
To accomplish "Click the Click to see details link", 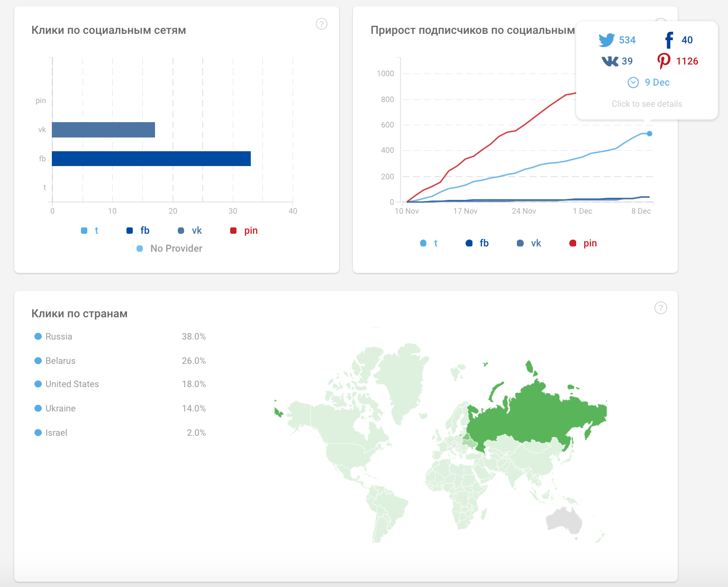I will tap(647, 104).
